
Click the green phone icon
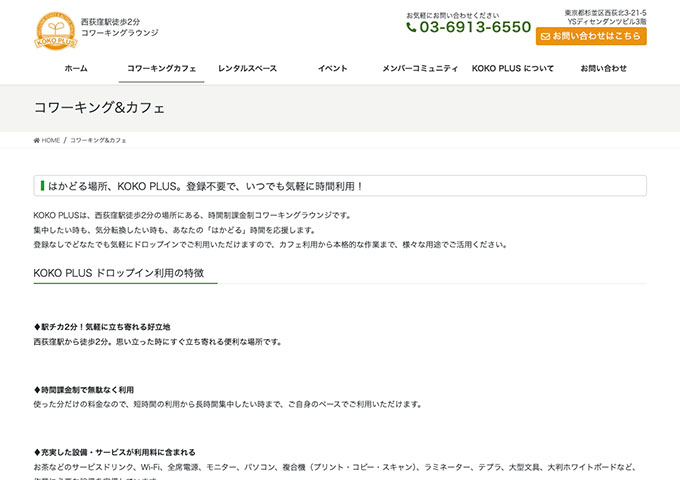[x=411, y=28]
